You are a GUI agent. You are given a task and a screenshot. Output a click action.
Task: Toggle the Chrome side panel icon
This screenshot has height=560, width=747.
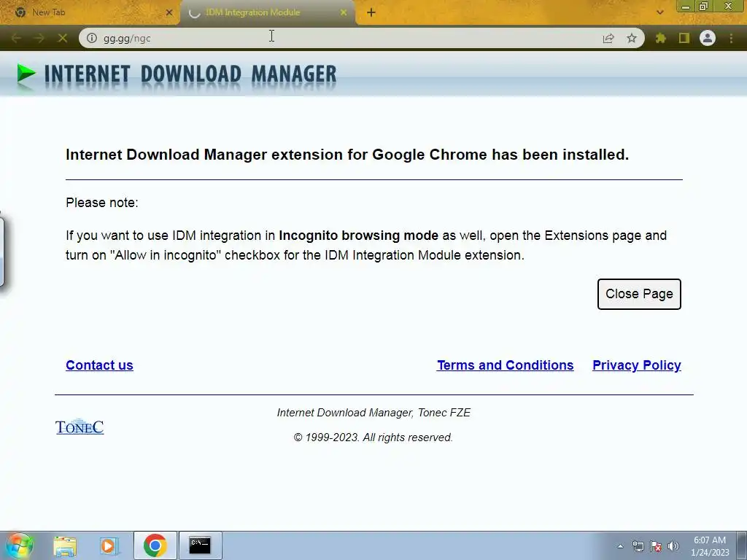pos(684,38)
